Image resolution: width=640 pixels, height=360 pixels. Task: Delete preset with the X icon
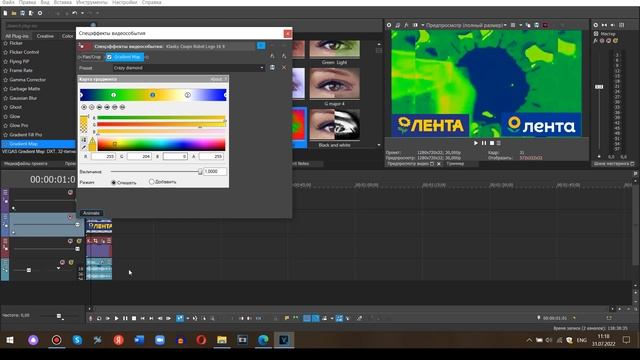point(284,68)
